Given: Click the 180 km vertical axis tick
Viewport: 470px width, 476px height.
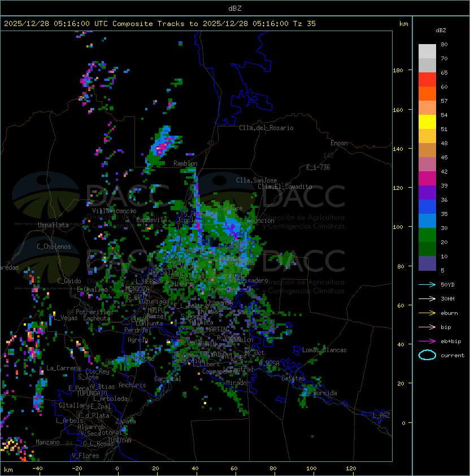Looking at the screenshot, I should pyautogui.click(x=398, y=71).
